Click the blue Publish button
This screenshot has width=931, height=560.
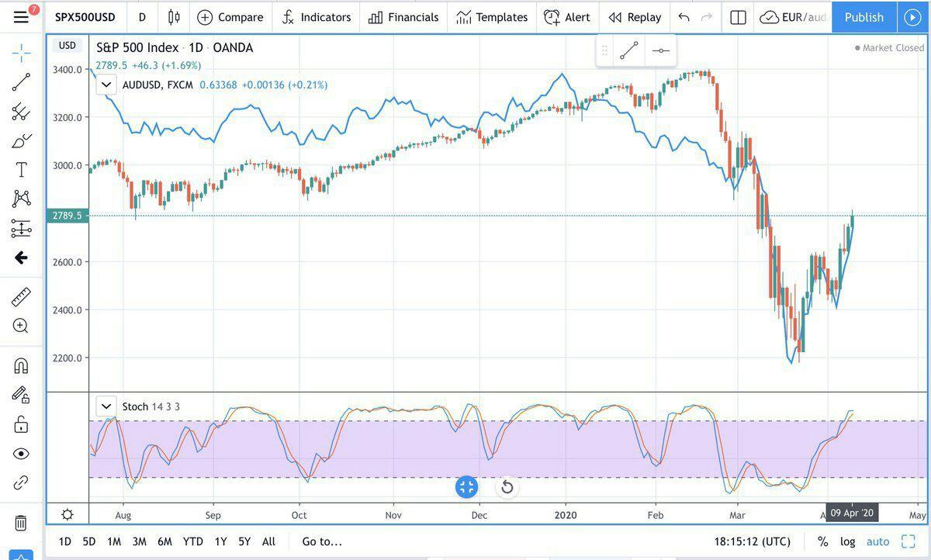pyautogui.click(x=864, y=17)
